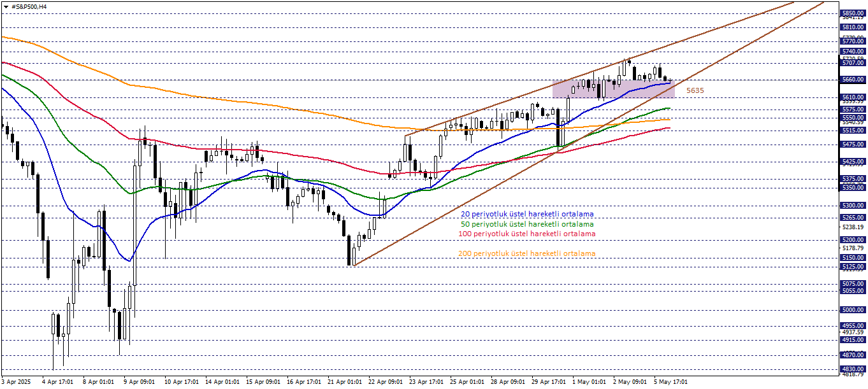The width and height of the screenshot is (868, 389).
Task: Click the 5850.00 price level label
Action: pos(853,13)
